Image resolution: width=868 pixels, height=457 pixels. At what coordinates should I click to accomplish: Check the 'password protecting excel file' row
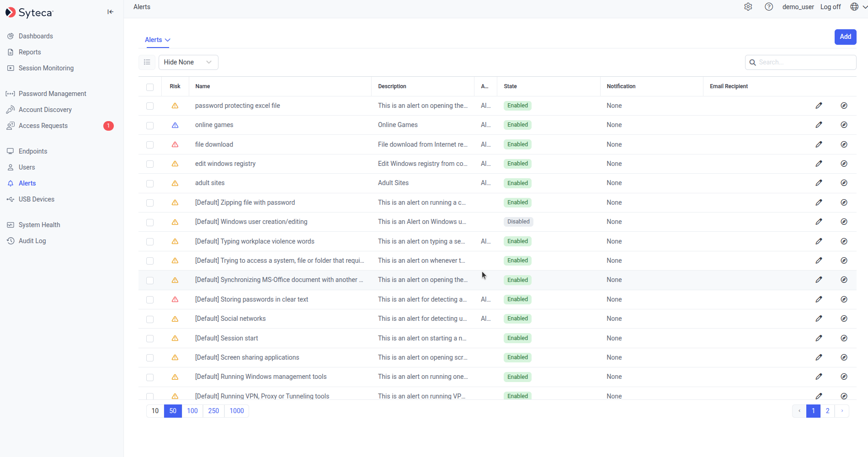click(x=150, y=106)
